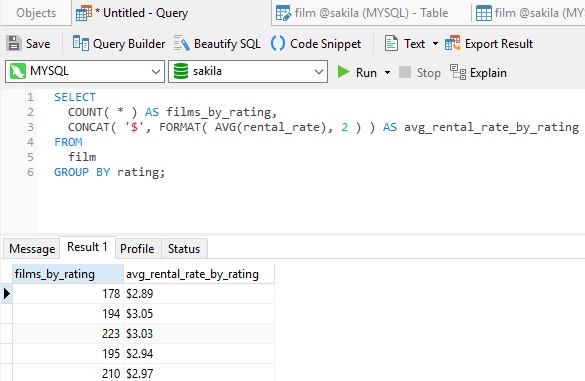The height and width of the screenshot is (381, 585).
Task: Click the cell with value 223
Action: point(68,334)
